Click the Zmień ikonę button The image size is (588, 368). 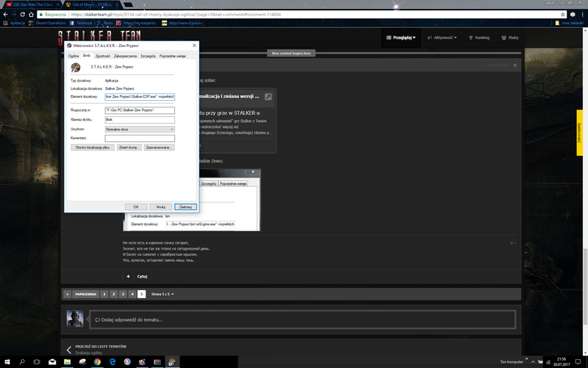pyautogui.click(x=129, y=148)
